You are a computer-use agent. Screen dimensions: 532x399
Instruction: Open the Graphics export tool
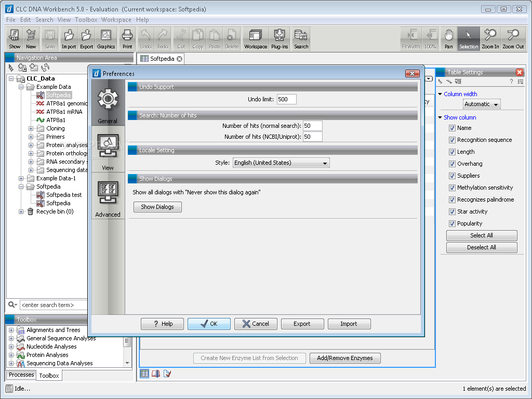[106, 38]
